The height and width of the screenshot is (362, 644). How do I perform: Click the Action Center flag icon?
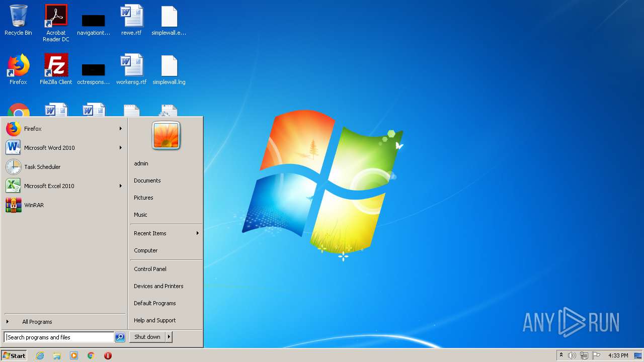[x=596, y=355]
